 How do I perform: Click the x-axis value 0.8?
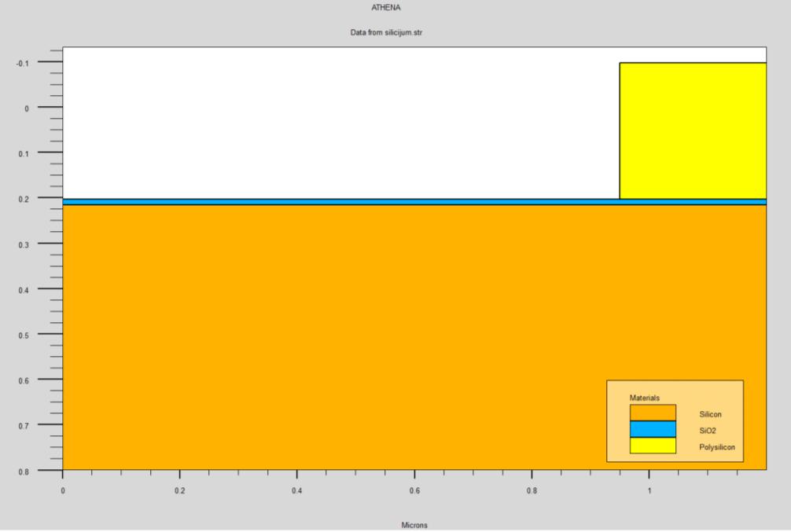click(x=532, y=490)
